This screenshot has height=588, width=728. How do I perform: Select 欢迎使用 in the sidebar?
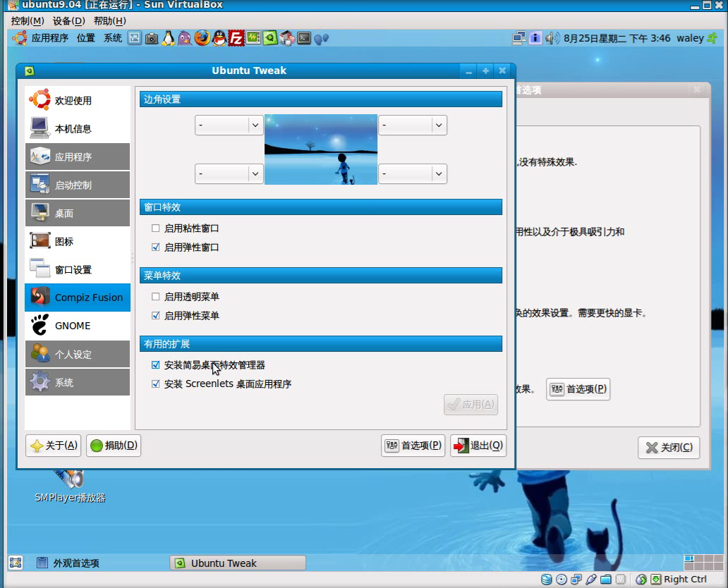pyautogui.click(x=78, y=100)
